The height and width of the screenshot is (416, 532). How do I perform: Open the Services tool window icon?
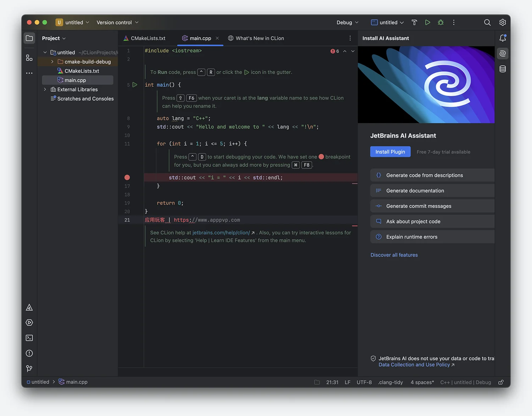click(x=29, y=323)
